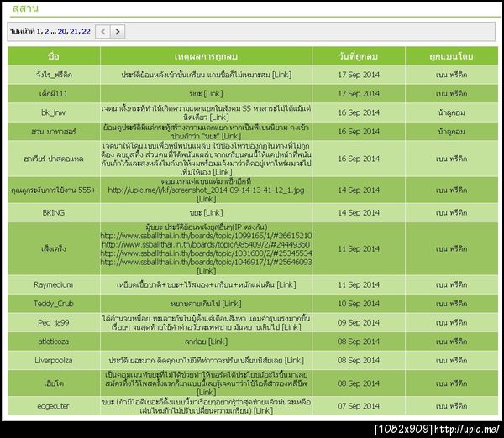
Task: Click the date 09 Sep 2014
Action: click(x=359, y=323)
